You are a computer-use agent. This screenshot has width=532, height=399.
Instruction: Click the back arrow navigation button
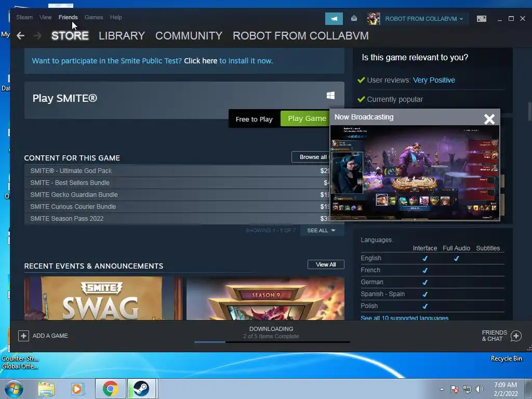tap(20, 36)
